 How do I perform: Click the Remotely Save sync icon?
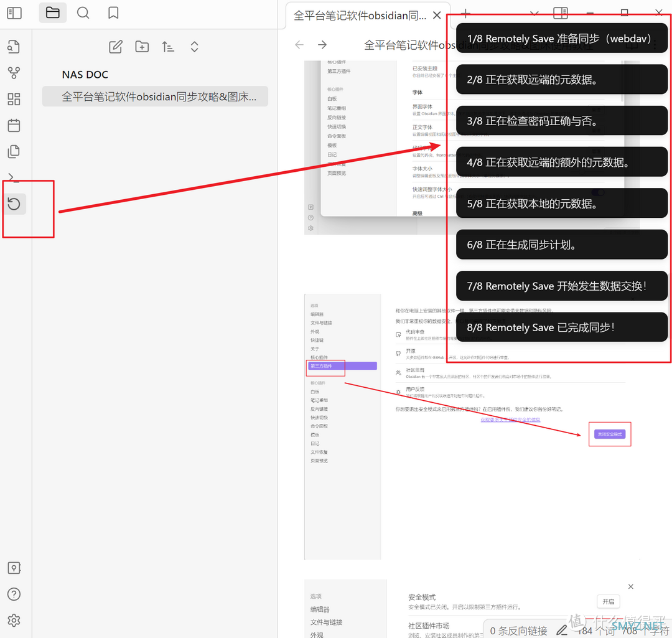click(14, 204)
